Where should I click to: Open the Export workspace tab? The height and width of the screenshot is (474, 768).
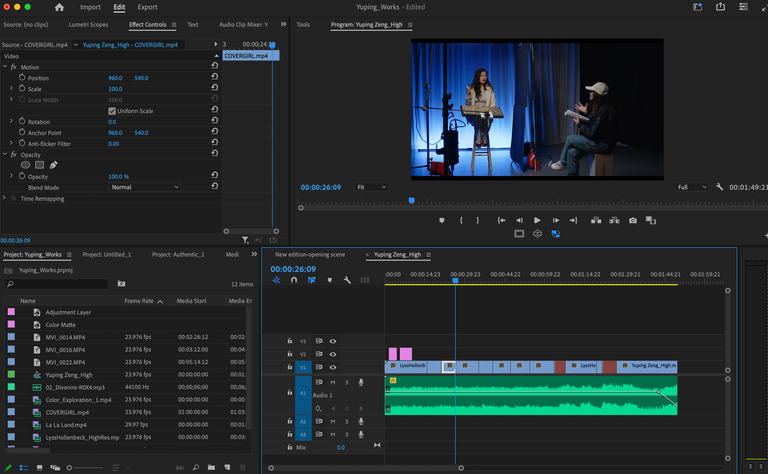(x=147, y=7)
